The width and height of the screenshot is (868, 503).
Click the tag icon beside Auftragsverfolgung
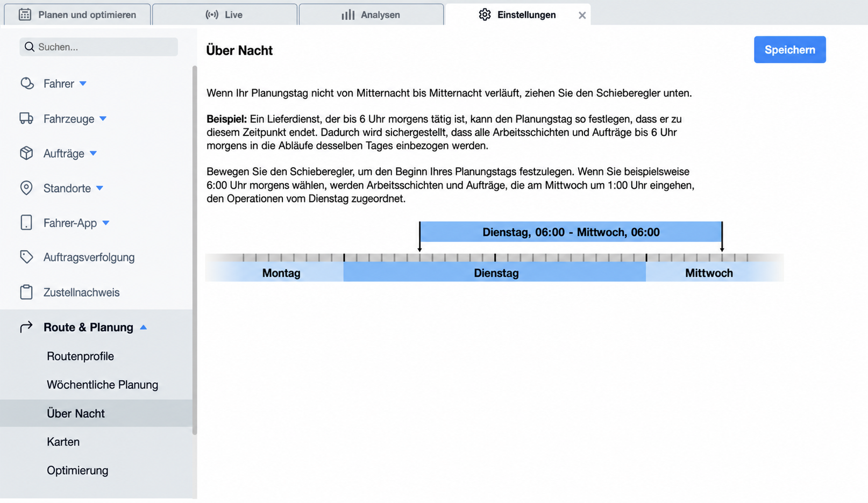pyautogui.click(x=26, y=257)
